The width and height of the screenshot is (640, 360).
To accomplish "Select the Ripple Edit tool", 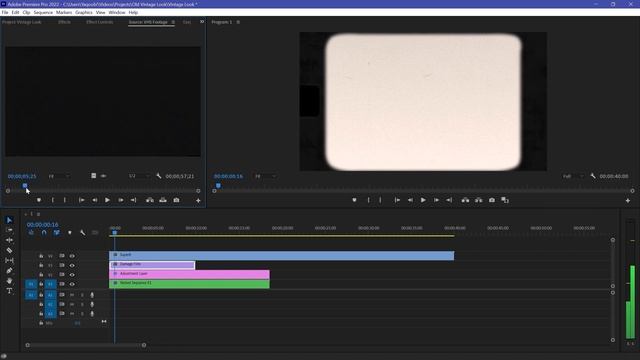I will [x=9, y=240].
